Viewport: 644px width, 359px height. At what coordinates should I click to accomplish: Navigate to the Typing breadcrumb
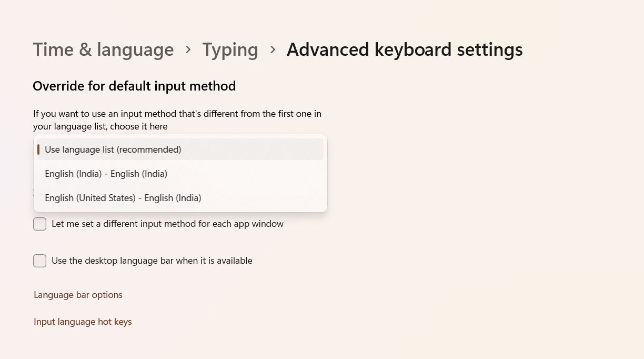(230, 49)
